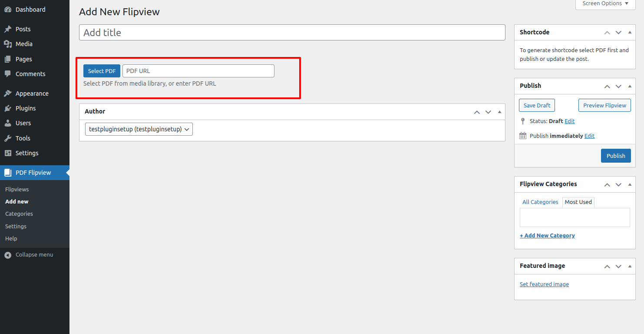The height and width of the screenshot is (334, 644).
Task: Move the Flipview Categories panel down
Action: (x=618, y=184)
